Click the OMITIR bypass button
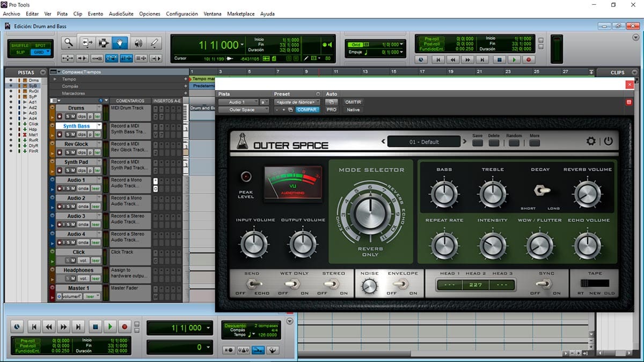The height and width of the screenshot is (362, 644). [353, 102]
